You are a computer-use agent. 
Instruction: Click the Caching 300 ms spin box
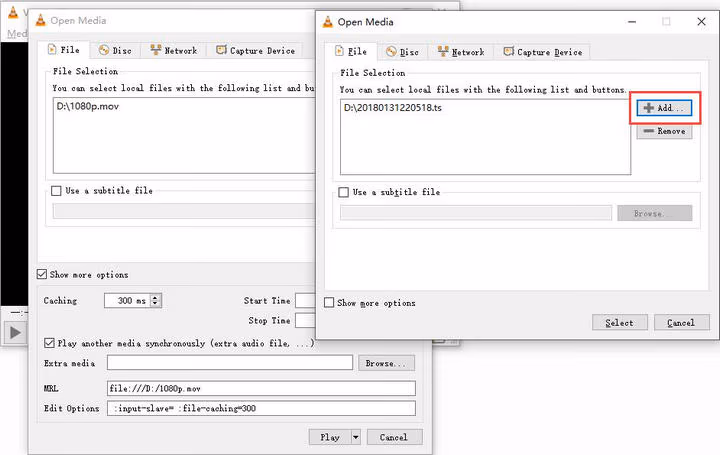tap(133, 301)
